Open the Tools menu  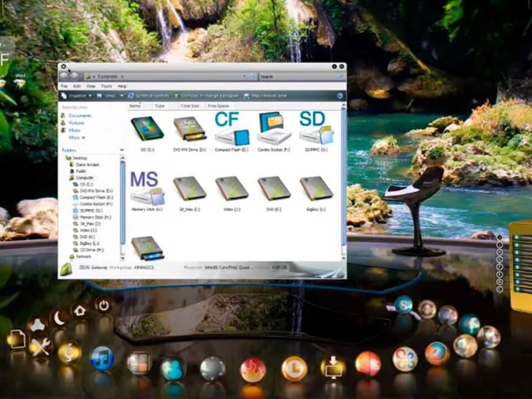click(x=106, y=86)
